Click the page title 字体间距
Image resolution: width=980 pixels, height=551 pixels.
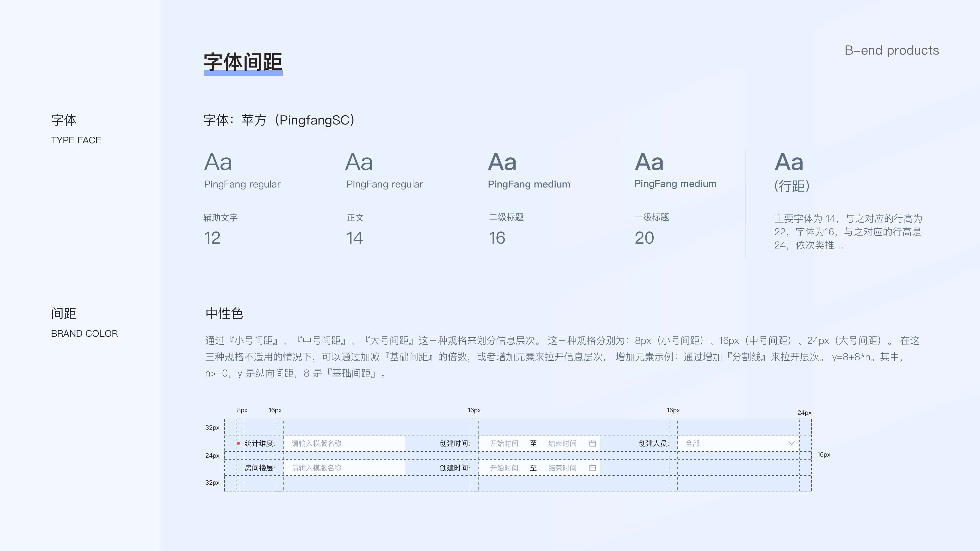[x=243, y=62]
